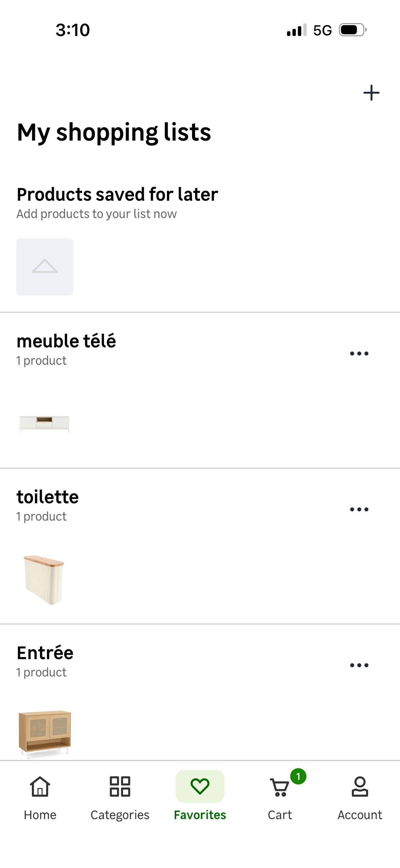Image resolution: width=400 pixels, height=868 pixels.
Task: Tap Add products to your list now
Action: coord(97,214)
